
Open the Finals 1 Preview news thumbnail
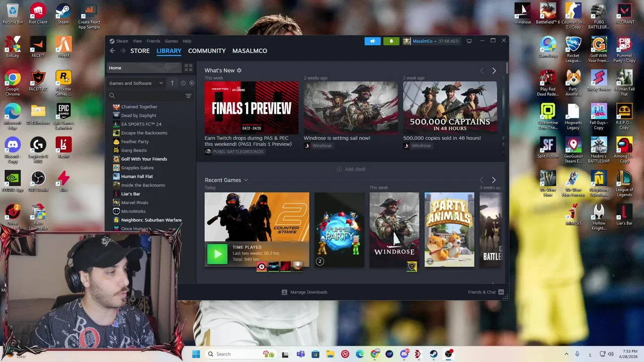[252, 108]
